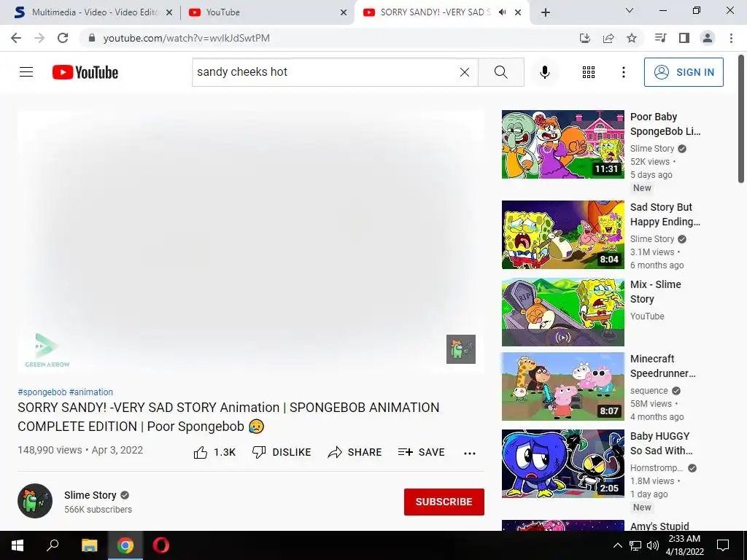Close the middle YouTube browser tab
The width and height of the screenshot is (747, 560).
[x=344, y=12]
